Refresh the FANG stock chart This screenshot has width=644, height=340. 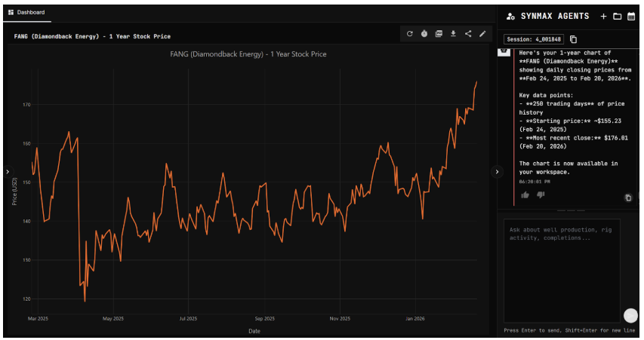coord(410,33)
